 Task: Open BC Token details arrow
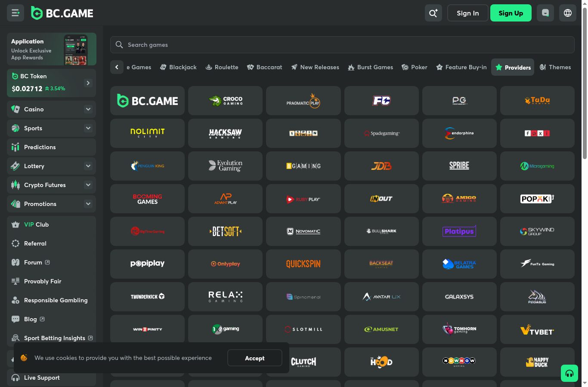[88, 83]
